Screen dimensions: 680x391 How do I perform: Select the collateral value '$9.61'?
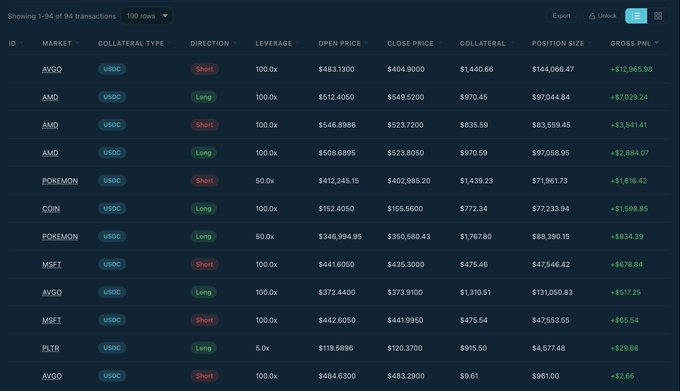tap(469, 376)
